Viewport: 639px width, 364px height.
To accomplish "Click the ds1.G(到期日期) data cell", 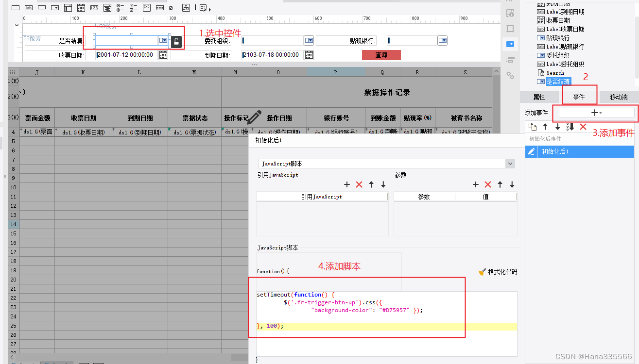I will click(140, 132).
